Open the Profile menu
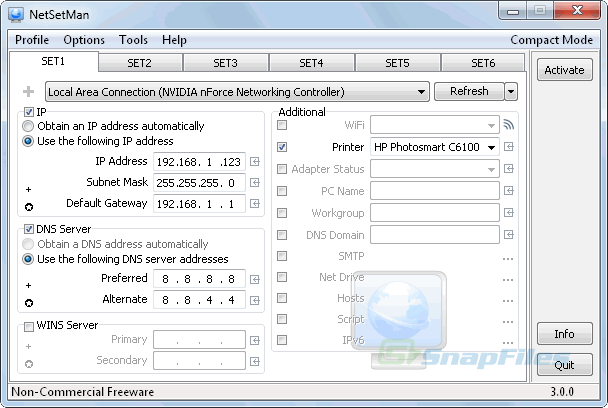 point(32,40)
